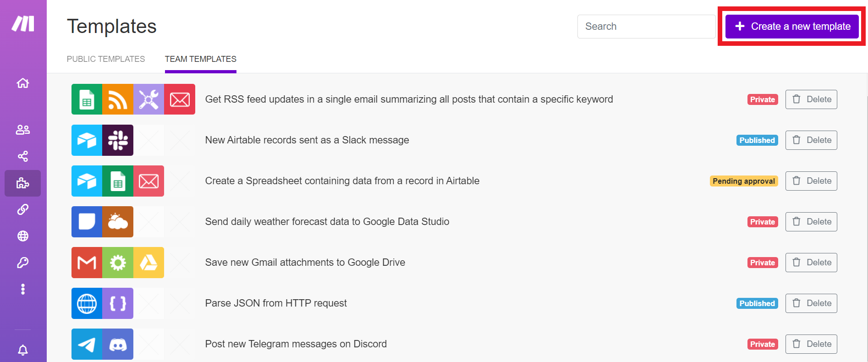Click the Make logo in sidebar
This screenshot has width=868, height=362.
point(23,24)
